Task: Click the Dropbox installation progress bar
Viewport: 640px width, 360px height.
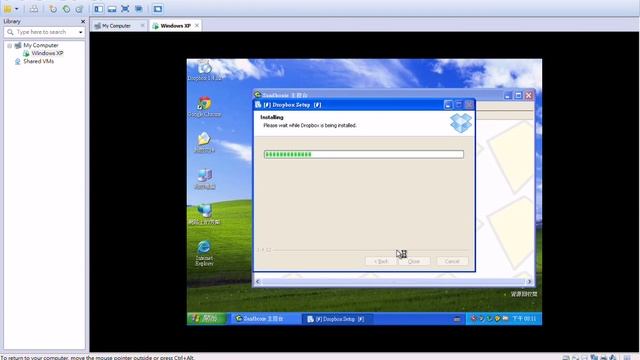Action: [363, 154]
